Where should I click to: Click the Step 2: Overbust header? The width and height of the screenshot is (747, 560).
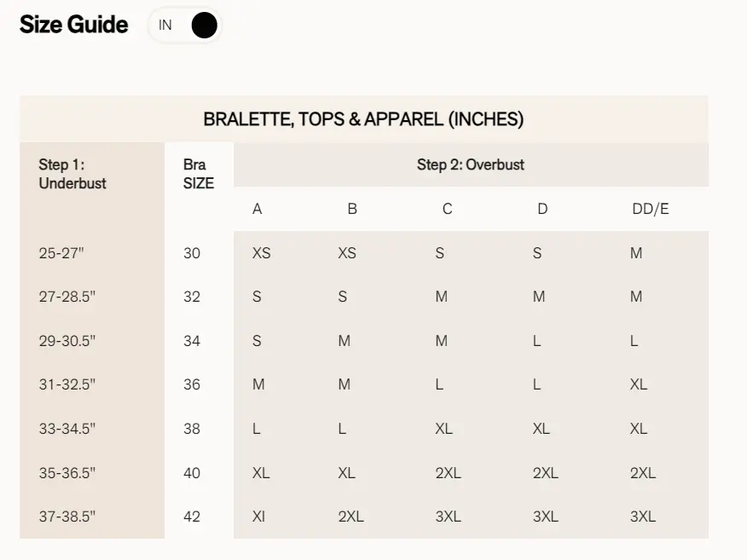pyautogui.click(x=470, y=165)
